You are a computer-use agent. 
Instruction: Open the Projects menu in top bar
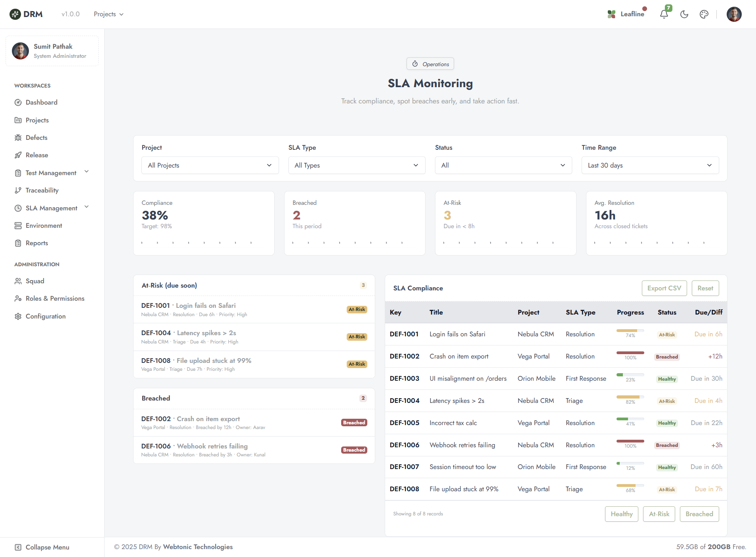(108, 14)
